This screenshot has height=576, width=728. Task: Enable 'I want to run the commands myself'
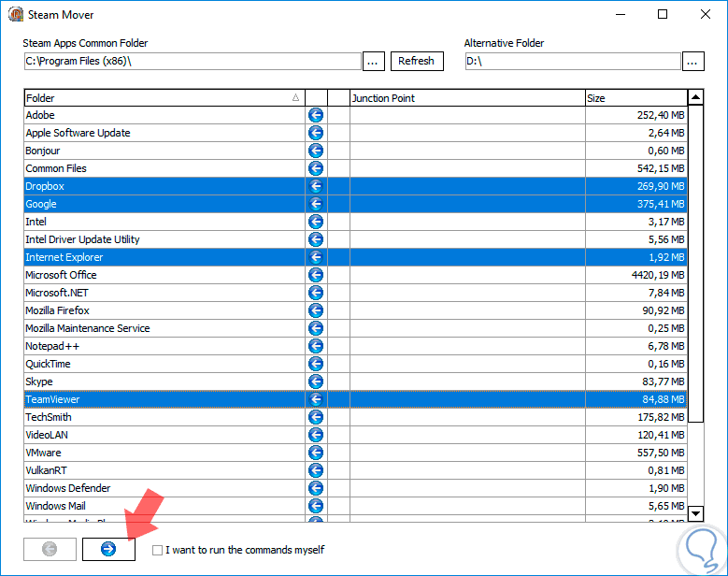(x=157, y=550)
